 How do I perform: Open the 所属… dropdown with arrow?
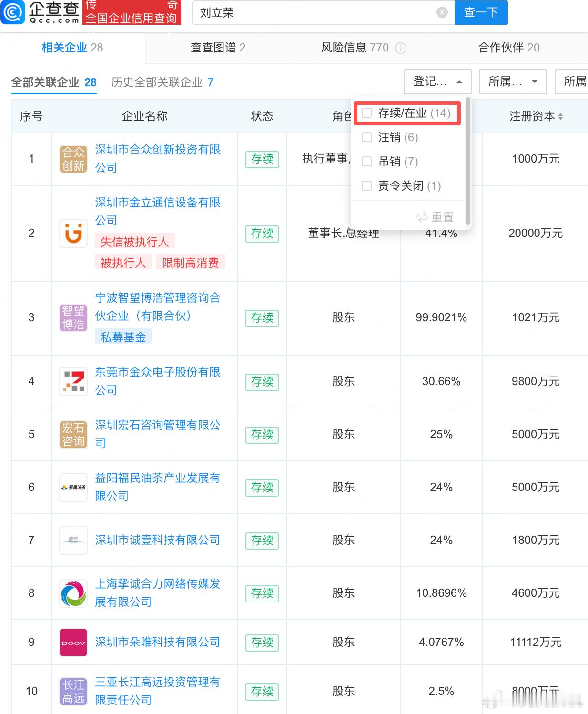[x=513, y=82]
